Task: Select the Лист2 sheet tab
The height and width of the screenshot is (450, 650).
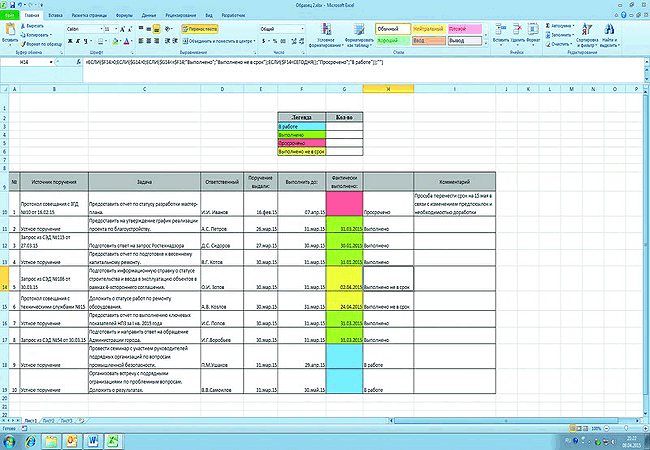Action: [49, 421]
